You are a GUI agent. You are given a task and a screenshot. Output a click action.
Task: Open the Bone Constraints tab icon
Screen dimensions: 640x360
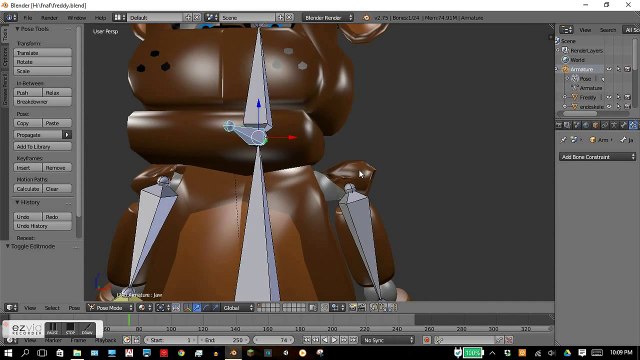pyautogui.click(x=633, y=125)
